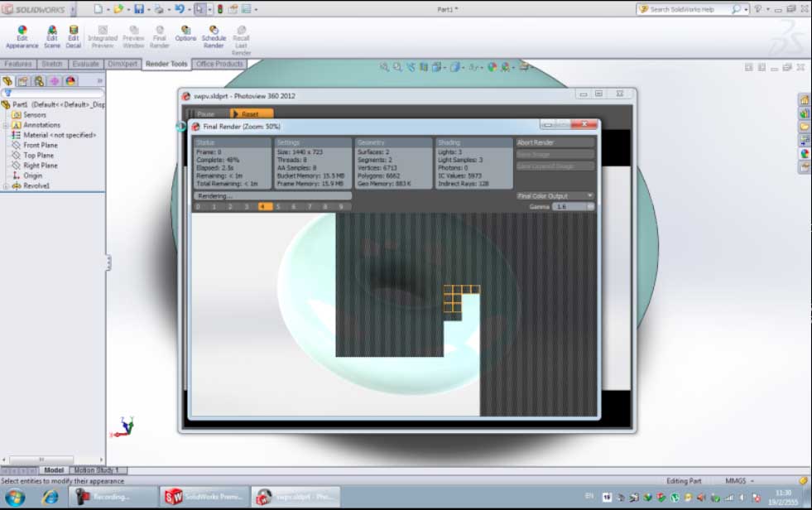Click the Rebuild traffic light icon
The image size is (812, 510).
coord(219,9)
